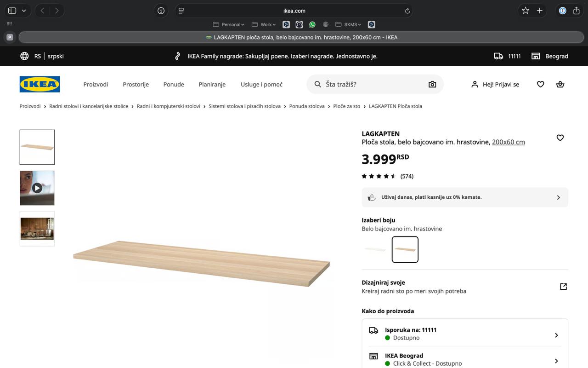Image resolution: width=588 pixels, height=368 pixels.
Task: Expand the 'Isporuka na: 11111' delivery row
Action: [465, 333]
